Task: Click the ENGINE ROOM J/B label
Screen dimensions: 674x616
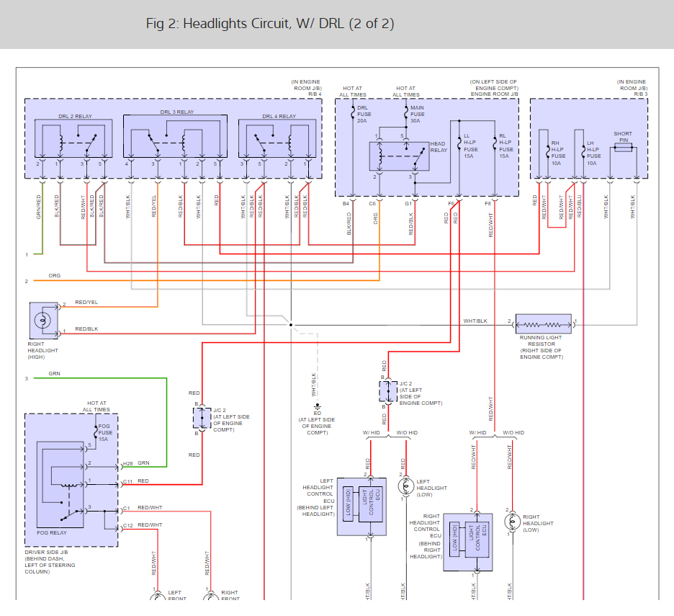Action: coord(494,94)
